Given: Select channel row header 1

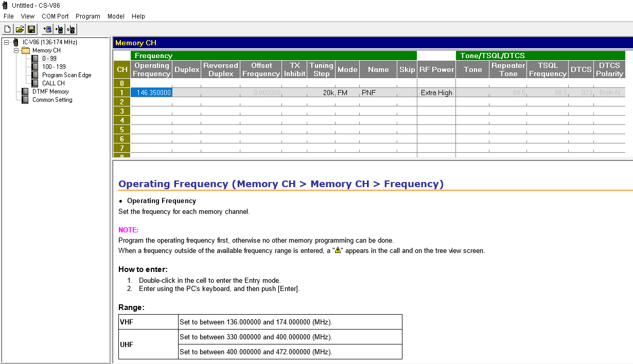Looking at the screenshot, I should [122, 93].
